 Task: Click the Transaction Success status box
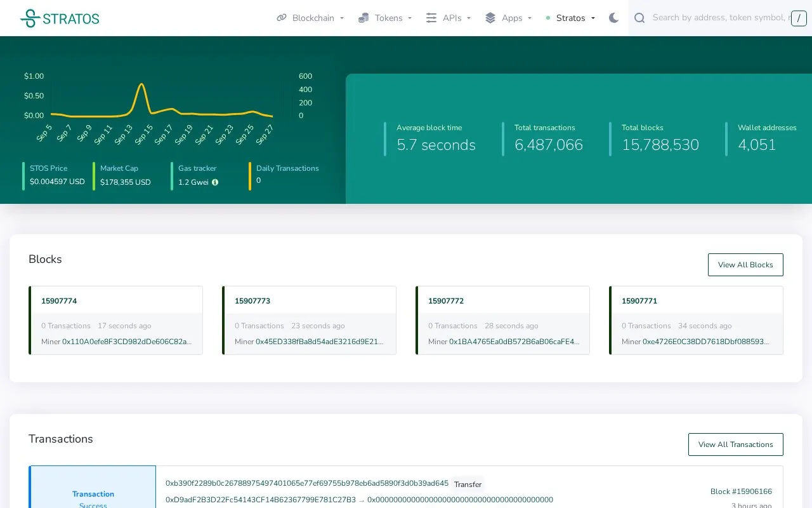coord(93,487)
